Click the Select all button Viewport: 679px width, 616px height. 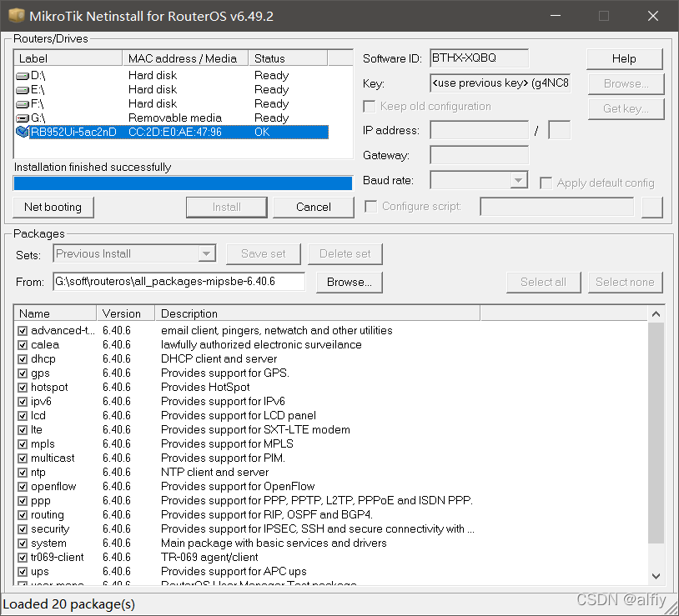click(x=544, y=283)
